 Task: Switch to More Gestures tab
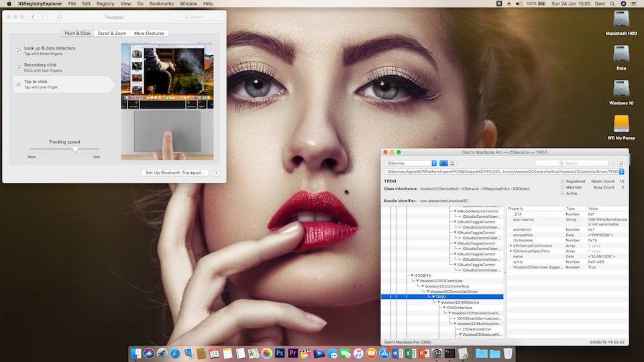click(149, 34)
